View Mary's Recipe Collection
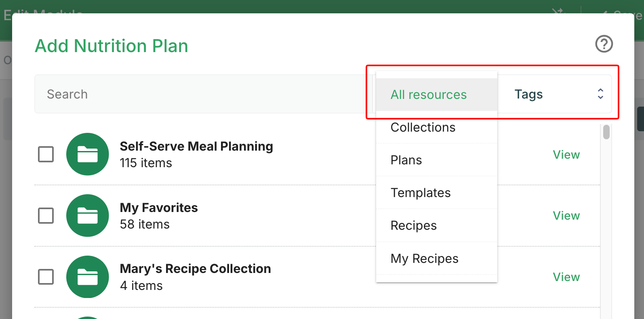 [x=566, y=277]
